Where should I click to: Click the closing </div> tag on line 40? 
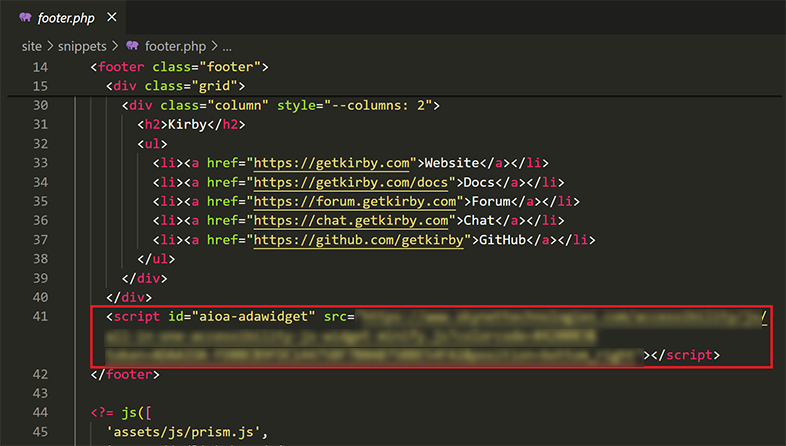129,298
